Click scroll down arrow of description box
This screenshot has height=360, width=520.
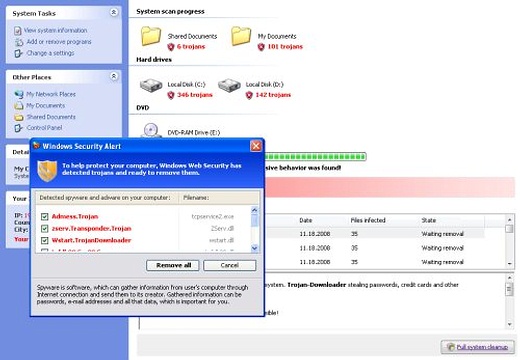(509, 324)
